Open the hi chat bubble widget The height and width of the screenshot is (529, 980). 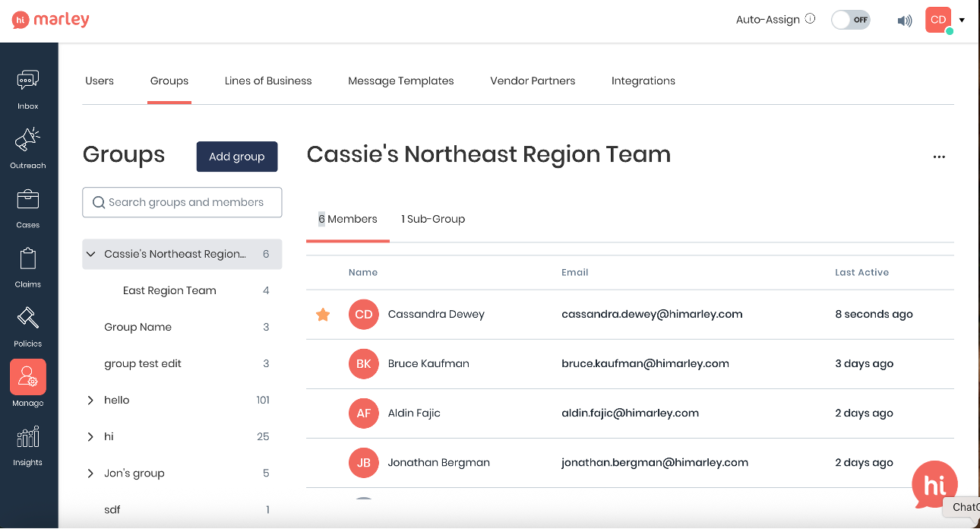(x=934, y=484)
